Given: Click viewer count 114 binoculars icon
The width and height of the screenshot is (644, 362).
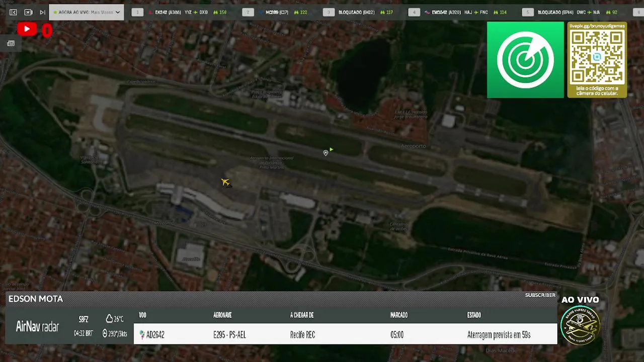Looking at the screenshot, I should [496, 12].
